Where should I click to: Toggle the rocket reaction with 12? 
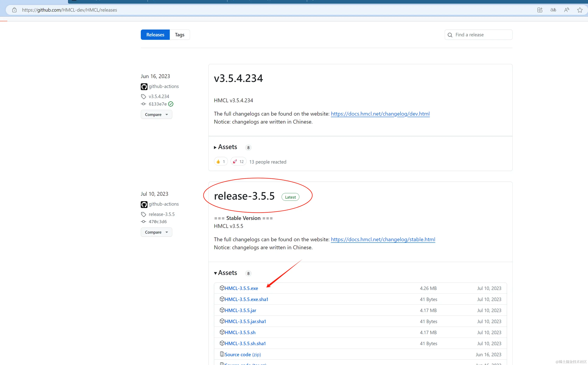[238, 162]
